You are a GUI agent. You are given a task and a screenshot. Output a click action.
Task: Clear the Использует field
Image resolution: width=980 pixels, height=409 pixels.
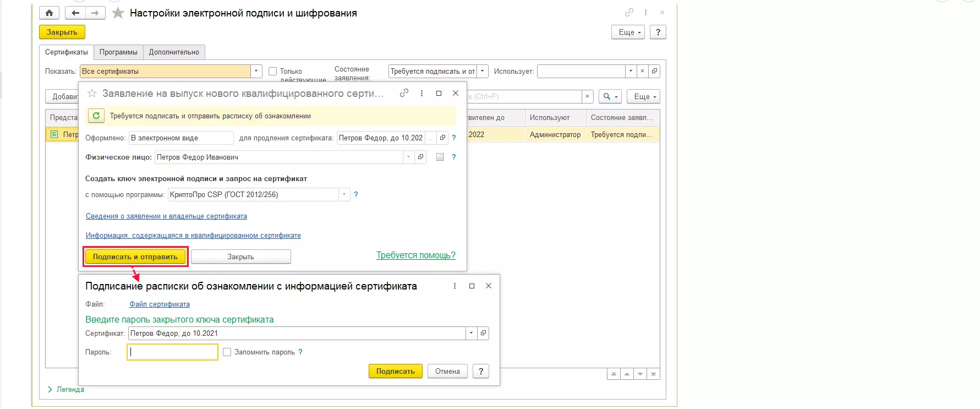point(642,71)
